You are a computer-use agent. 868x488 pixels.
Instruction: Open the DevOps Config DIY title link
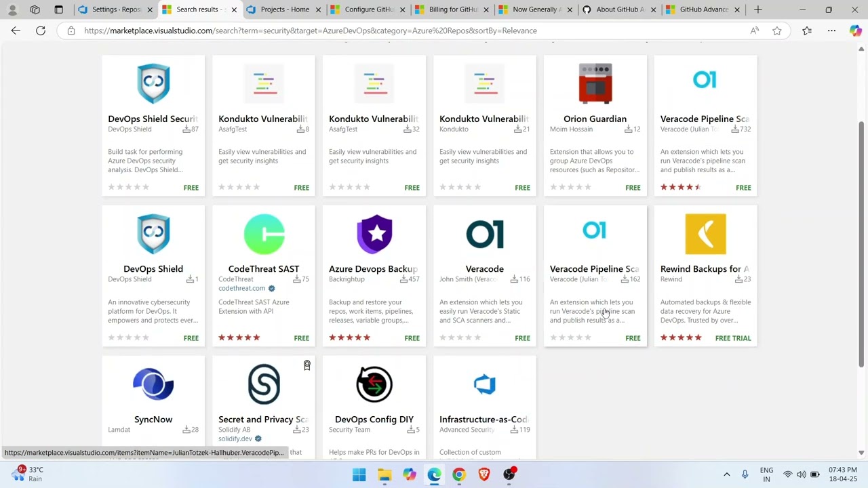point(374,420)
